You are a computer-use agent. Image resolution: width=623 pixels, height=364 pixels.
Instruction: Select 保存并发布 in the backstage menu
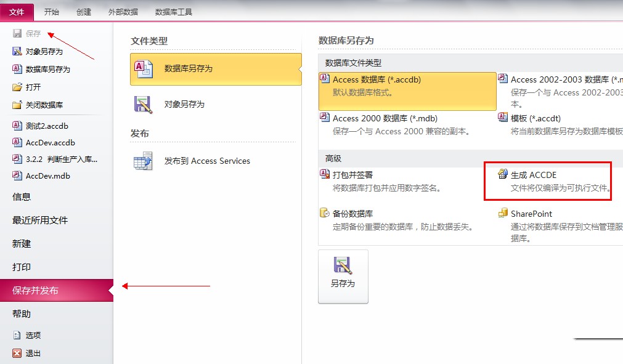pyautogui.click(x=57, y=291)
